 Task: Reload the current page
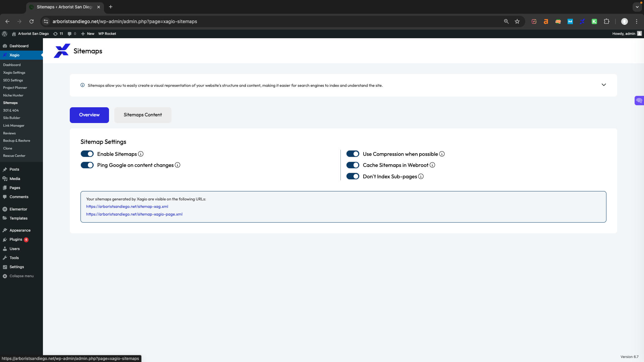point(32,21)
